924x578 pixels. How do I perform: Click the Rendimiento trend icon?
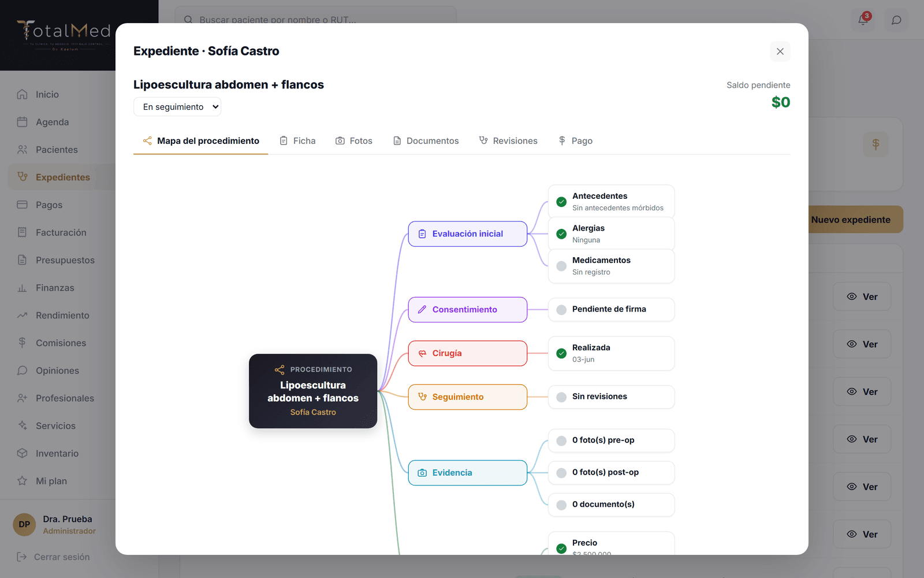[x=23, y=315]
